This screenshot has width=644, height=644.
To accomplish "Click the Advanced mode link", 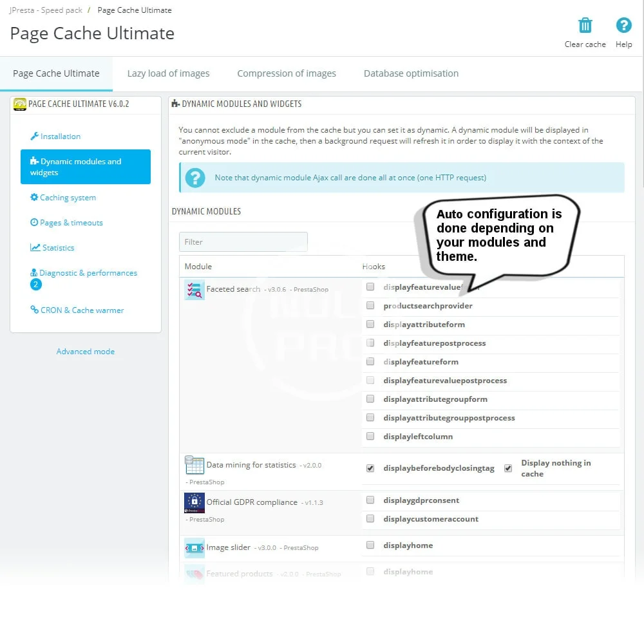I will click(86, 352).
